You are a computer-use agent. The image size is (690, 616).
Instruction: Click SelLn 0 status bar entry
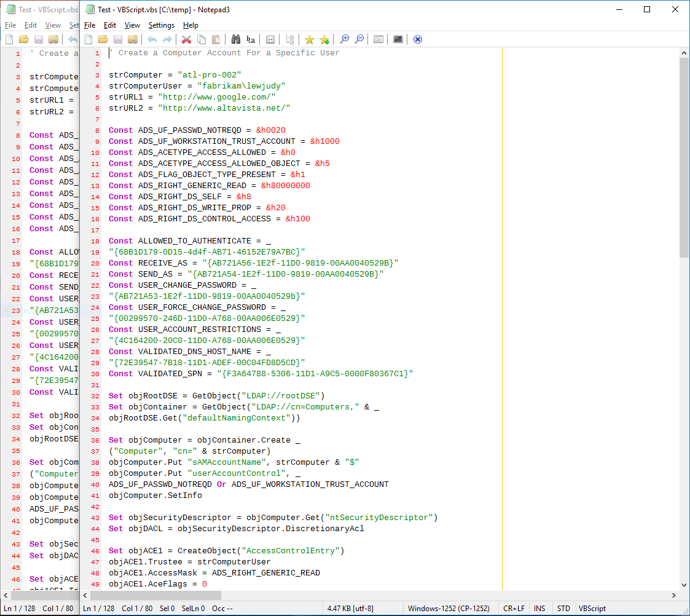point(193,609)
